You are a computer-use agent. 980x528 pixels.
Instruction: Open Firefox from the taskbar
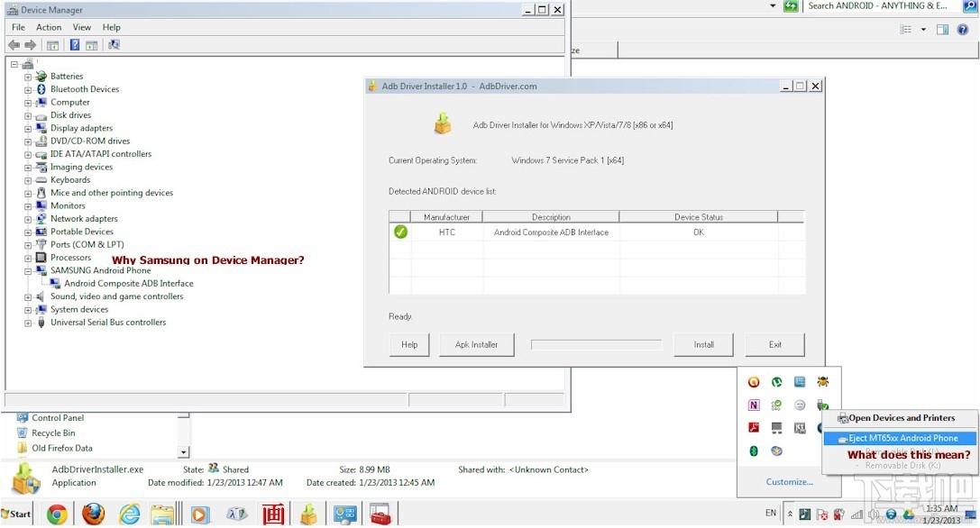[x=94, y=514]
